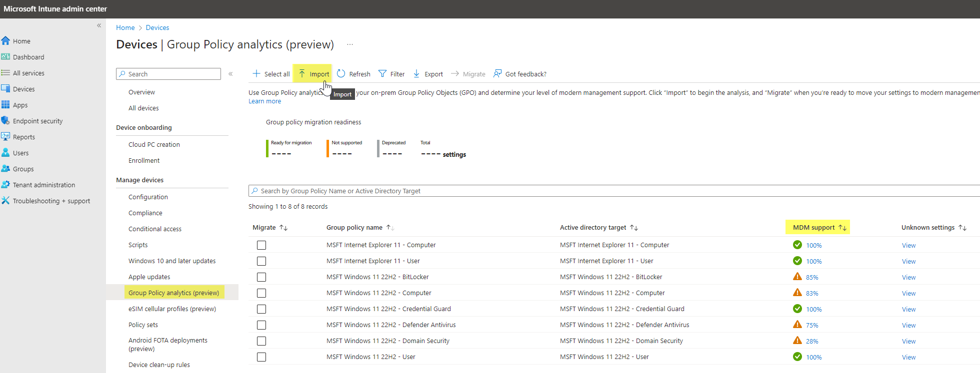Click the Refresh icon
This screenshot has height=373, width=980.
pyautogui.click(x=341, y=74)
